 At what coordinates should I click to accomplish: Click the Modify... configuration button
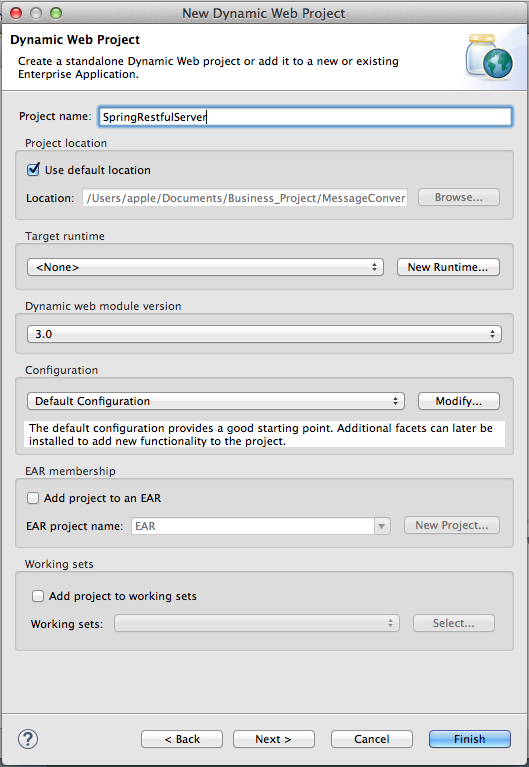tap(459, 401)
